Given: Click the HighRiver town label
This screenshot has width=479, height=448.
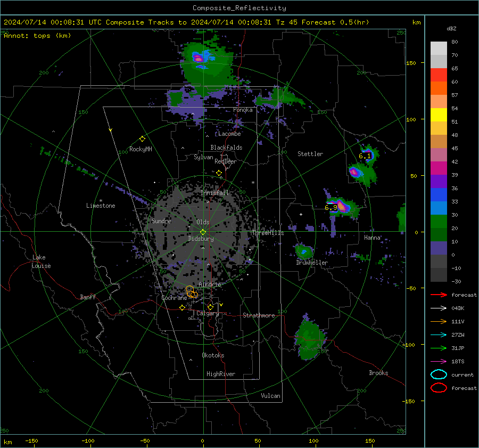Looking at the screenshot, I should (221, 374).
